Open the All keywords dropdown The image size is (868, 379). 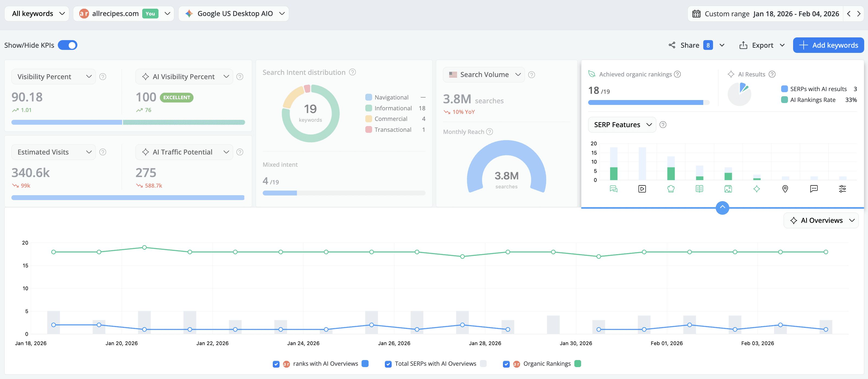(x=36, y=14)
